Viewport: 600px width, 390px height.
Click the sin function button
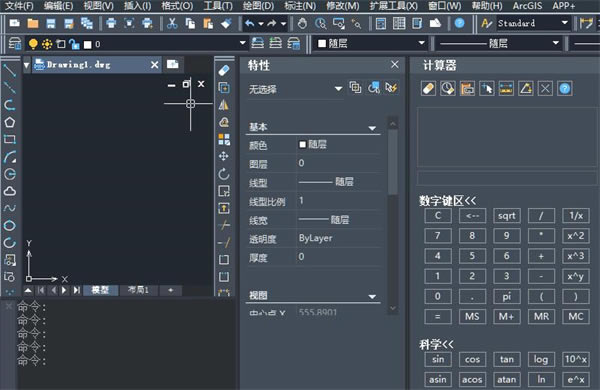click(438, 359)
